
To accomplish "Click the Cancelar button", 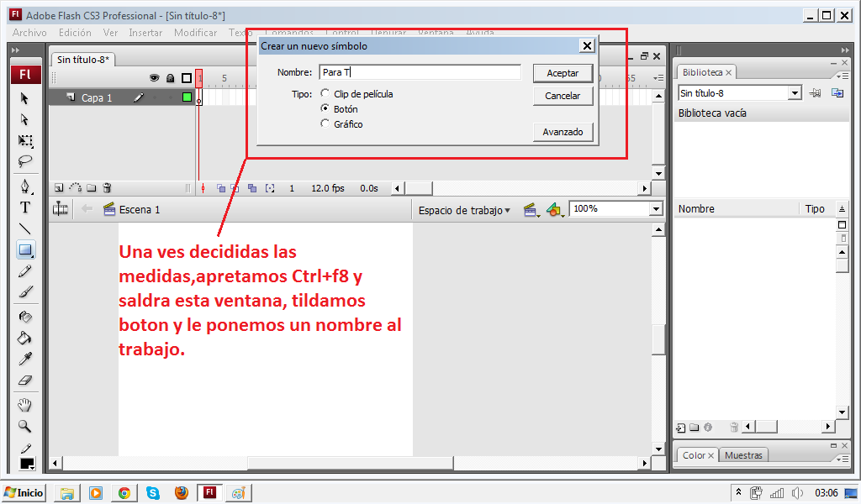I will [563, 96].
